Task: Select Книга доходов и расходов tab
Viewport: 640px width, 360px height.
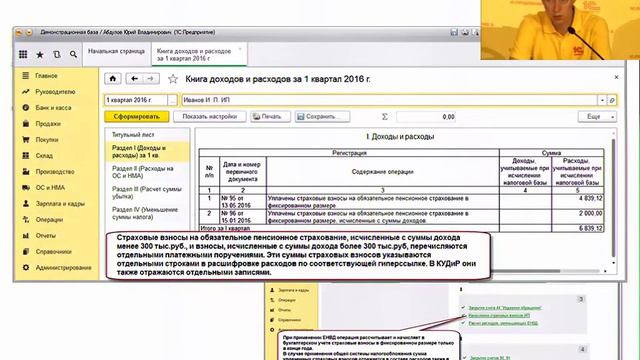Action: 194,55
